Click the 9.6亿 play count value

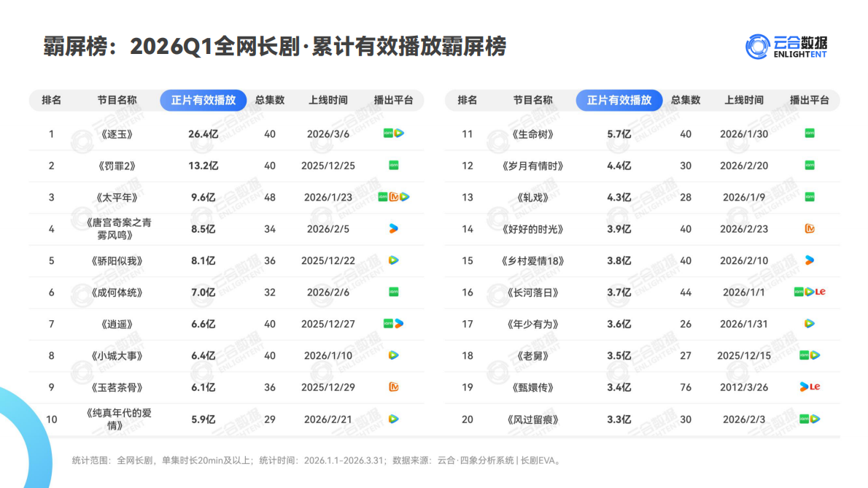pyautogui.click(x=204, y=198)
